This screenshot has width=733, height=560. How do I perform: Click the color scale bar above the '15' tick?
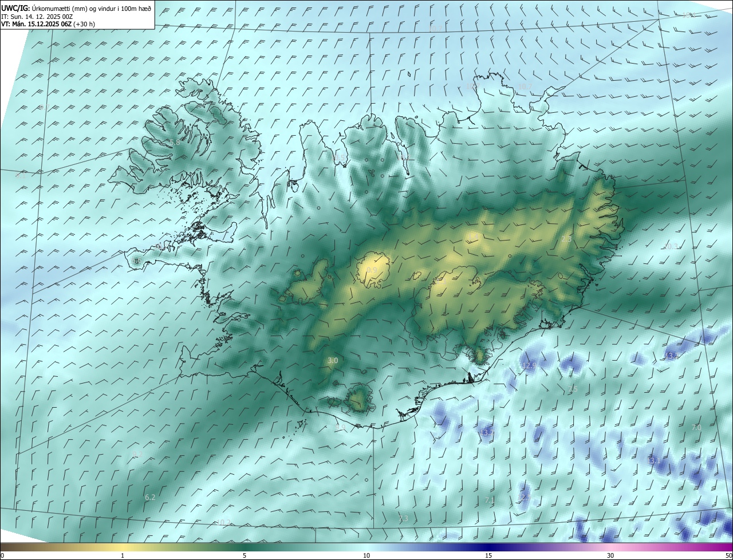[x=488, y=546]
